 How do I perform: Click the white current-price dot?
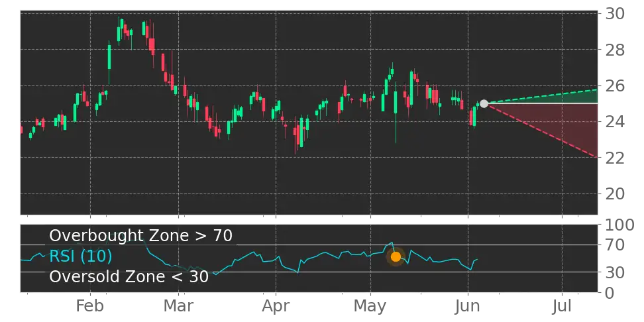pos(484,103)
